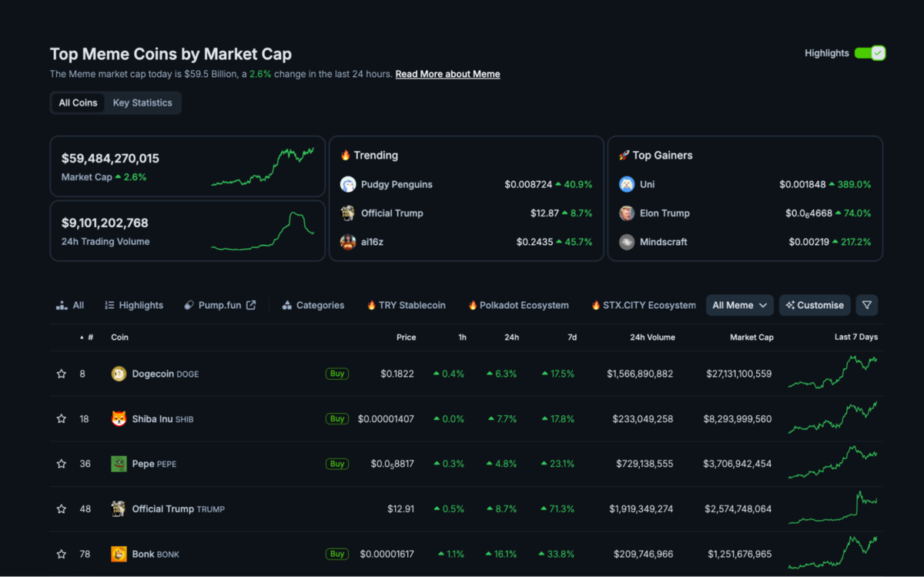Click the Pump.fun external link icon
This screenshot has width=924, height=577.
[251, 305]
